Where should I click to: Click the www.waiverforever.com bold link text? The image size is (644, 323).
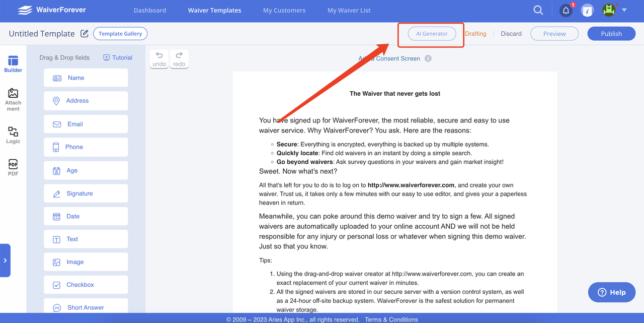[x=411, y=185]
